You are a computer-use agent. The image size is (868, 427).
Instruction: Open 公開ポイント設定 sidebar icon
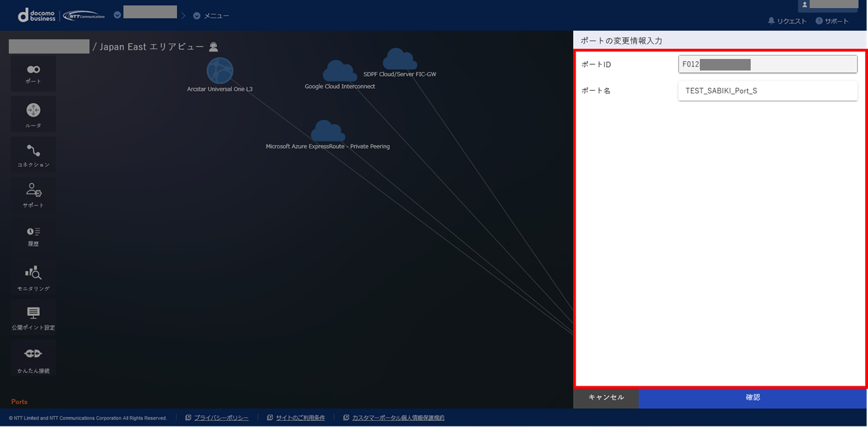click(33, 317)
